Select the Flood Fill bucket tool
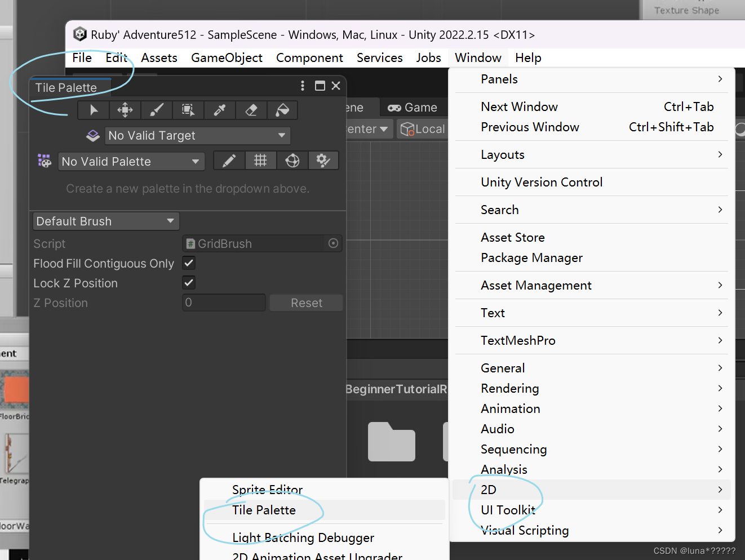 [x=282, y=110]
